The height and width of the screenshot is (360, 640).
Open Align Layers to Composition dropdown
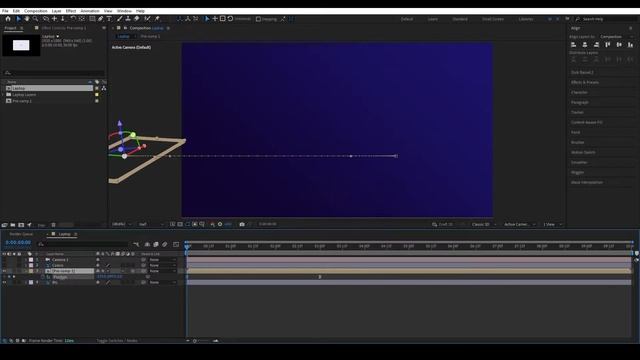tap(617, 37)
